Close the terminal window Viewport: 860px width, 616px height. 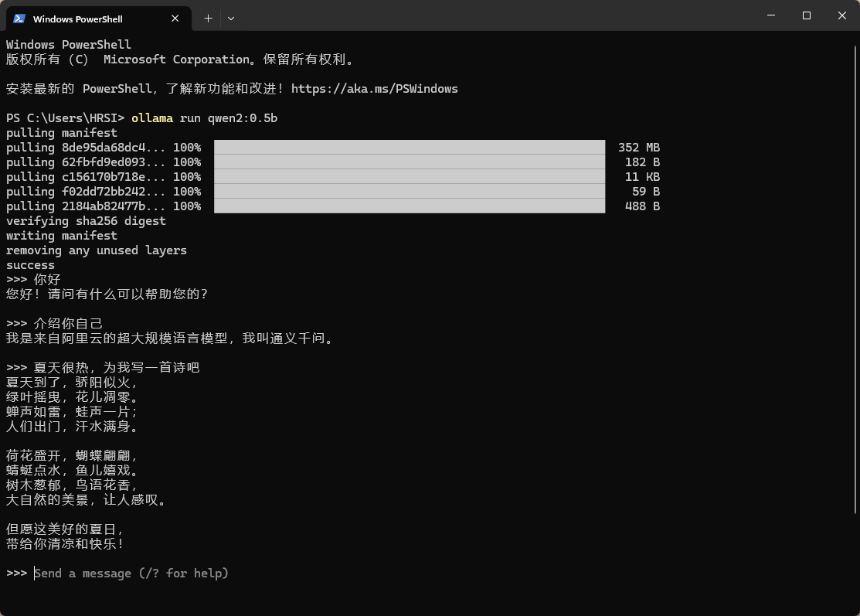pyautogui.click(x=842, y=15)
